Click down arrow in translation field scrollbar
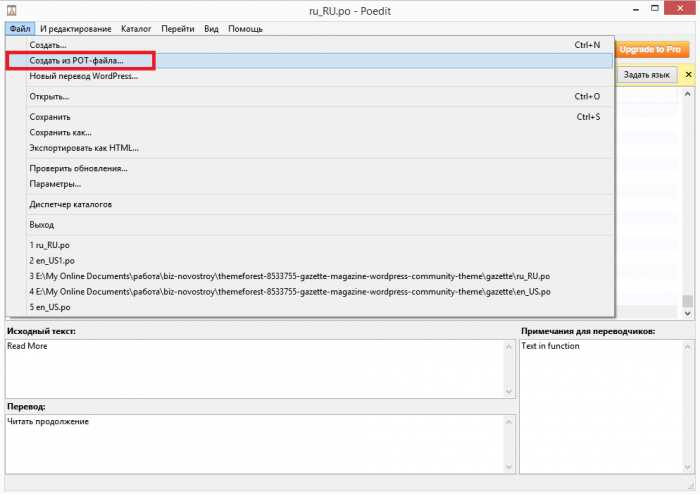Image resolution: width=700 pixels, height=494 pixels. point(509,467)
